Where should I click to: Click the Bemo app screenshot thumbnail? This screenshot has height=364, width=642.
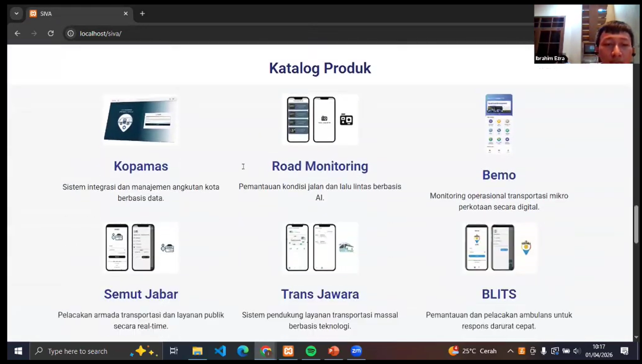coord(499,124)
